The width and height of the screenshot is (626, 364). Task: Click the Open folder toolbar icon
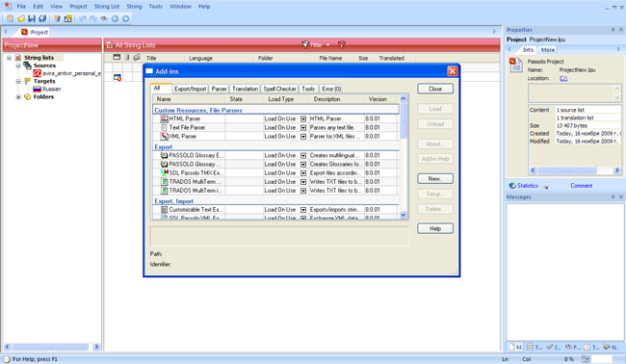click(21, 18)
